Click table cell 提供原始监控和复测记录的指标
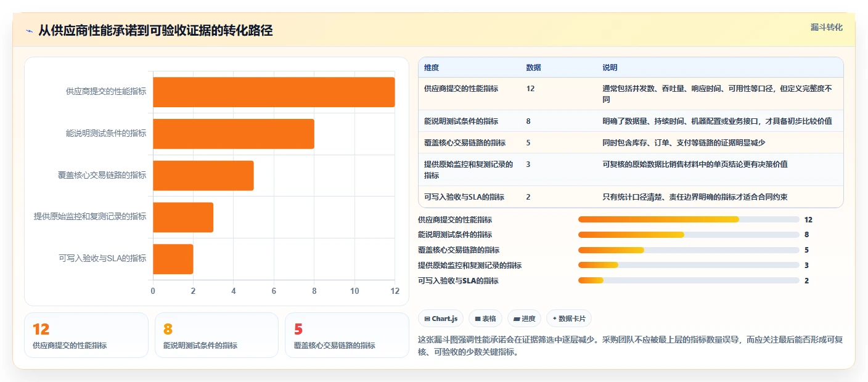This screenshot has height=382, width=868. pyautogui.click(x=469, y=169)
